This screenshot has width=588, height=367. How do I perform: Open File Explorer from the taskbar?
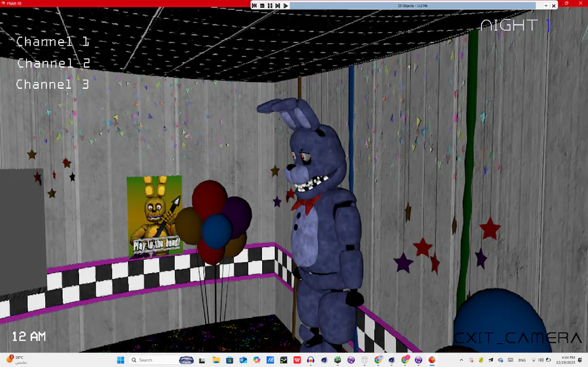(x=216, y=360)
